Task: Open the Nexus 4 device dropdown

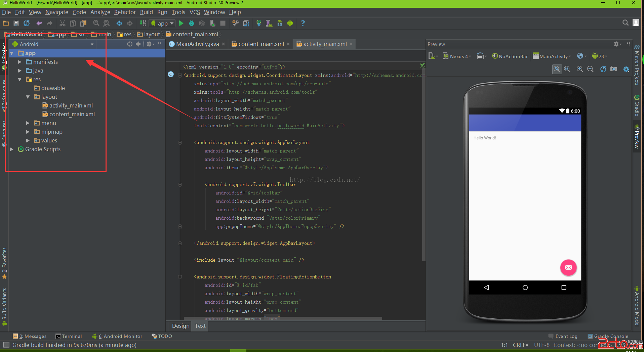Action: pos(457,56)
